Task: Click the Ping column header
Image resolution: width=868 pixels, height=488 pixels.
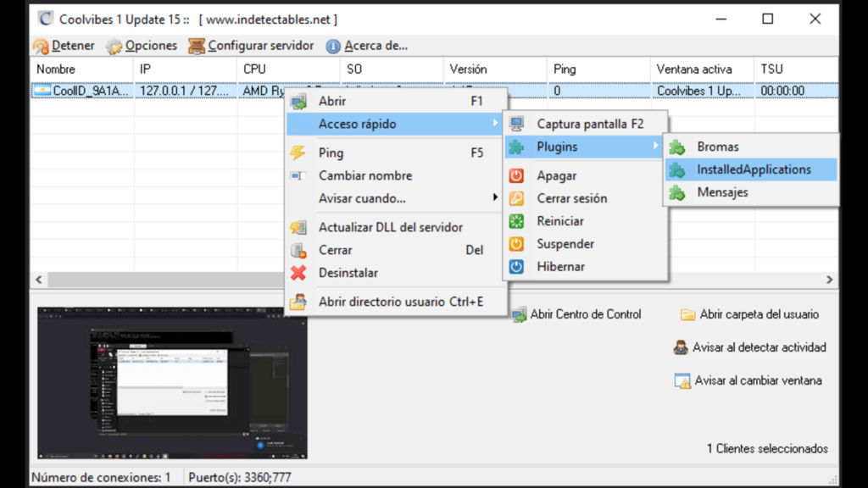Action: pos(599,69)
